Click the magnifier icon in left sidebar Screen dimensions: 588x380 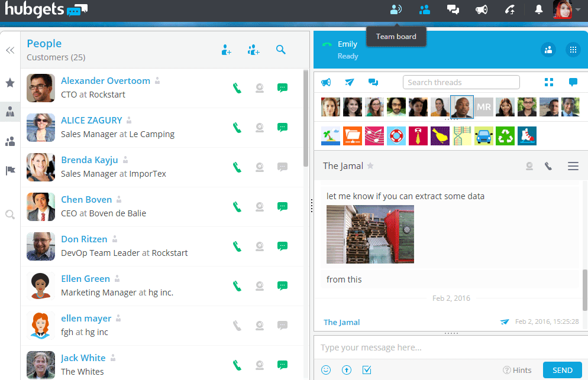10,215
